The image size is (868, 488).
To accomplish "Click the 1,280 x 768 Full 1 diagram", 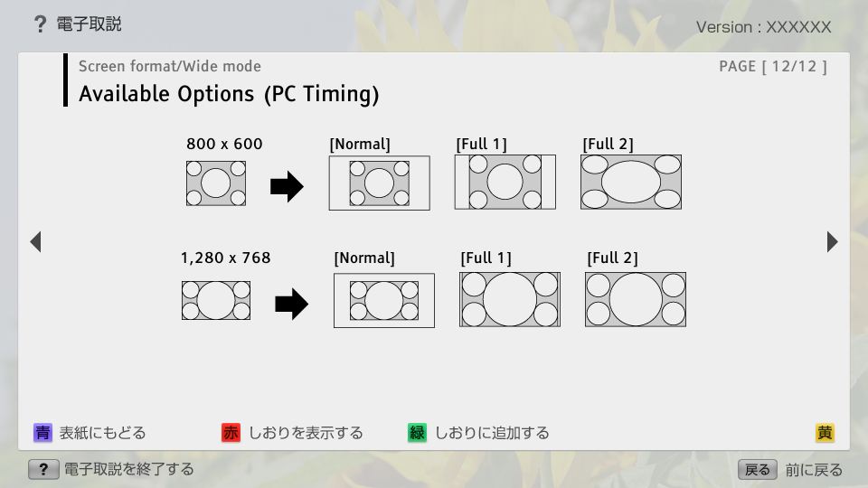I will (510, 300).
